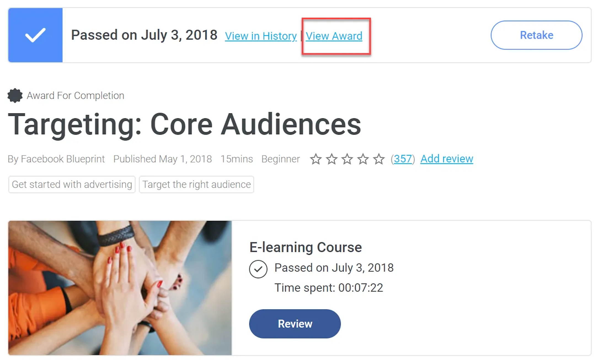Image resolution: width=598 pixels, height=364 pixels.
Task: Click the course image of stacked hands
Action: [x=120, y=287]
